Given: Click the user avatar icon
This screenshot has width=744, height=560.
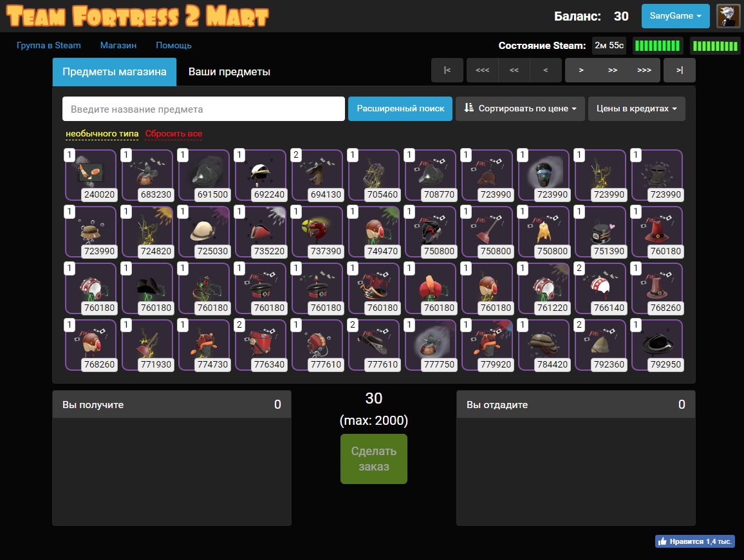Looking at the screenshot, I should (728, 15).
